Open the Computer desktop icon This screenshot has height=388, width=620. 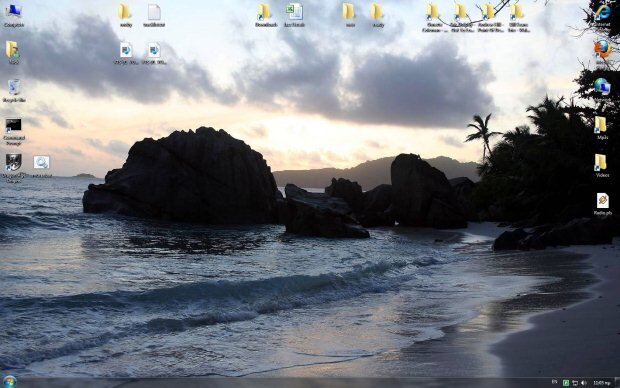point(14,11)
